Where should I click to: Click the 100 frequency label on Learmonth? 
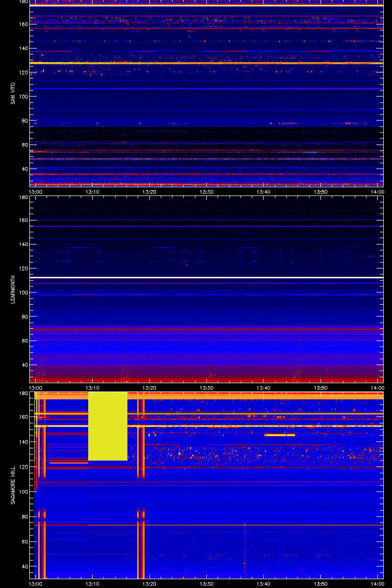[x=23, y=293]
